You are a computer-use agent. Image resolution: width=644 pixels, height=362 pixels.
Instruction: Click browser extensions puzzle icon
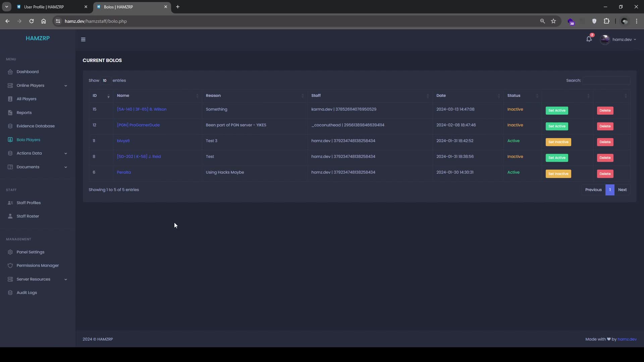[606, 21]
